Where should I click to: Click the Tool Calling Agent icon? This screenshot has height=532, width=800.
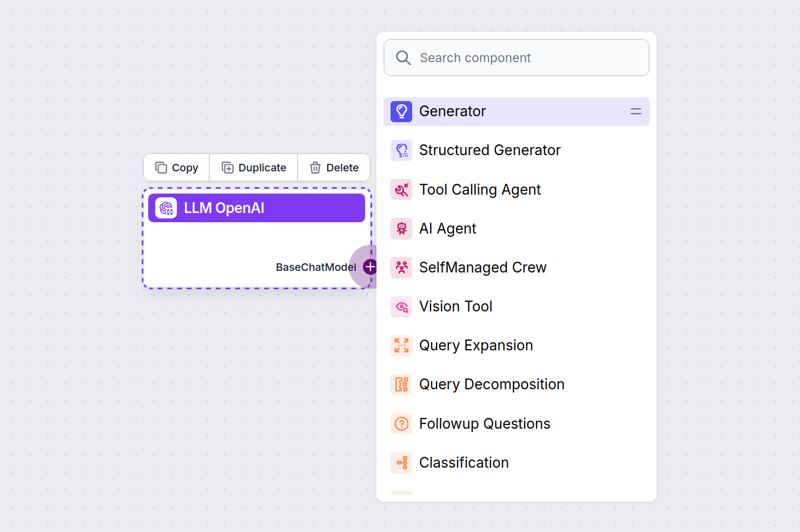[x=401, y=190]
